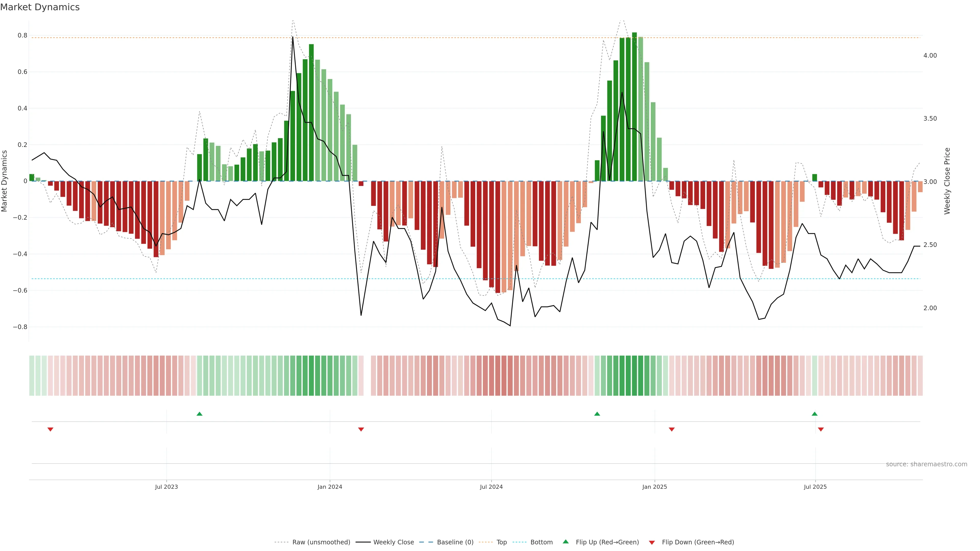Click the red flip-down marker just after Jan 2025
Viewport: 980px width, 551px height.
click(x=671, y=429)
